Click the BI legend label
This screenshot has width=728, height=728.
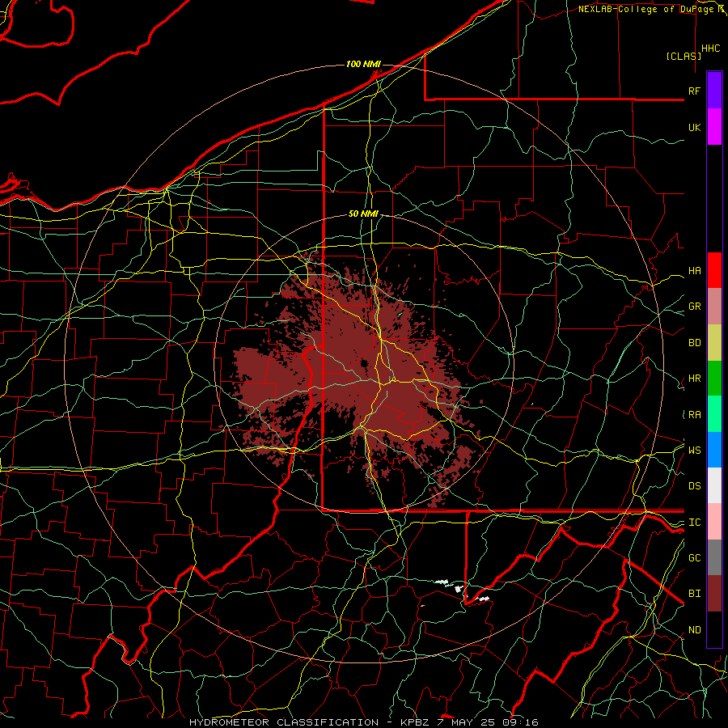[695, 594]
